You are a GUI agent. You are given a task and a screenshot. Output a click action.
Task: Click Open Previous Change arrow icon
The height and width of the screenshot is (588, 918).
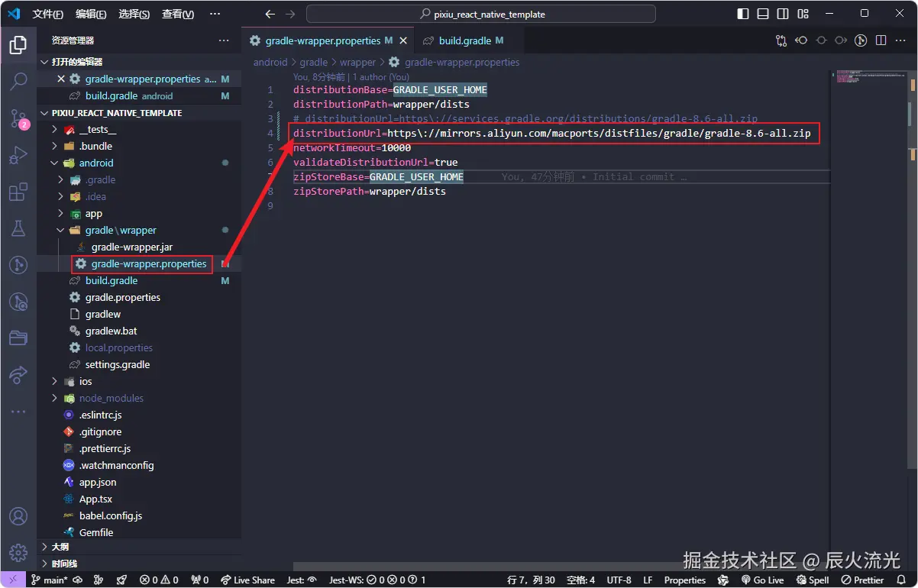(x=801, y=40)
